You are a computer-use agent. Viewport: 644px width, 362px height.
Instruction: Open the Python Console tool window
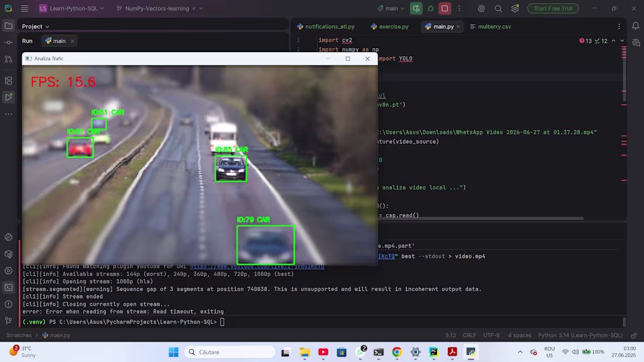tap(8, 237)
